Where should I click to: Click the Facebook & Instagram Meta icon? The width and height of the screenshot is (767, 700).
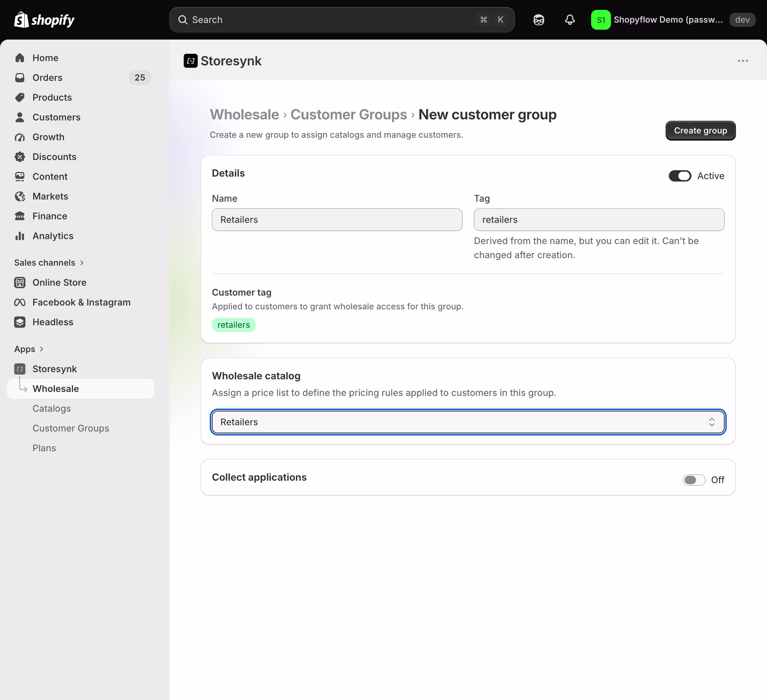click(x=20, y=302)
